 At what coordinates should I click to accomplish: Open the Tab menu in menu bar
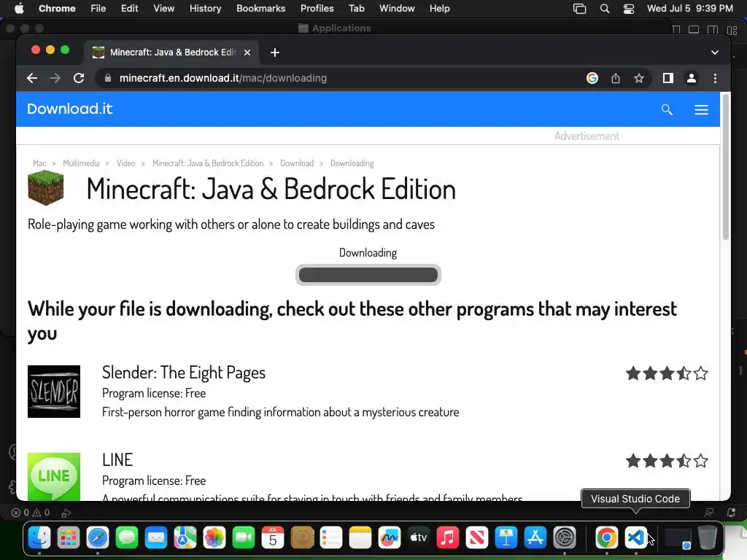coord(356,9)
